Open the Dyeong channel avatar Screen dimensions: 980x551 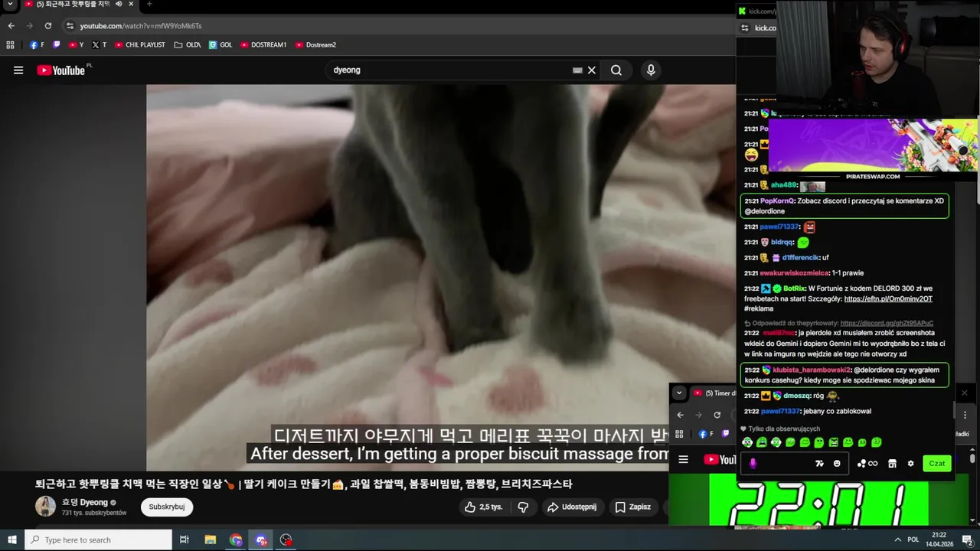click(x=45, y=506)
